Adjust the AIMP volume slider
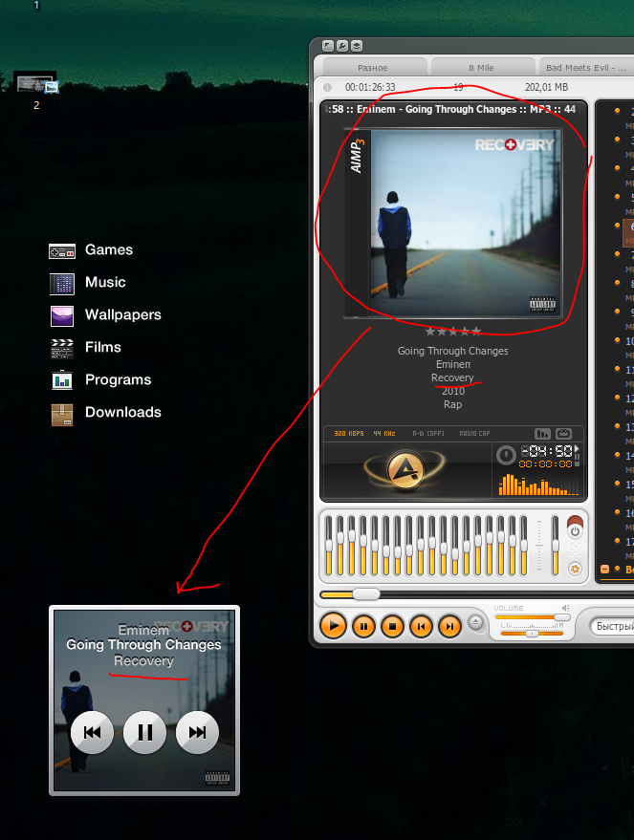Viewport: 634px width, 840px height. 533,617
